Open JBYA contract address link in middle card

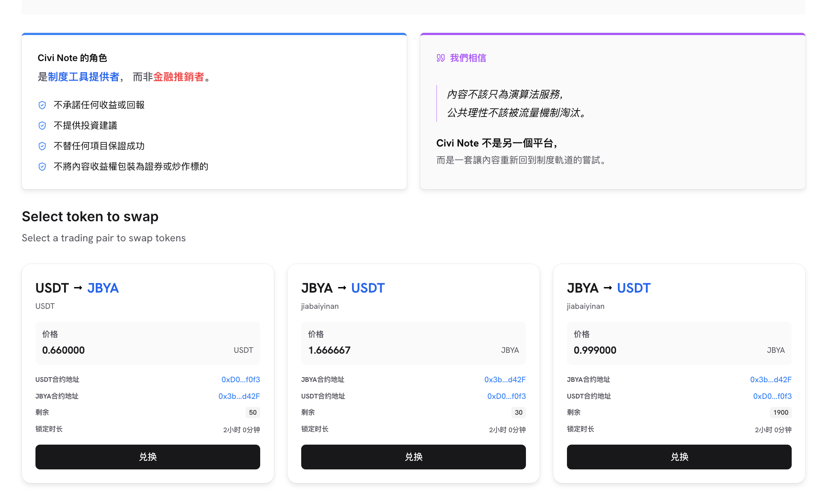(x=505, y=380)
